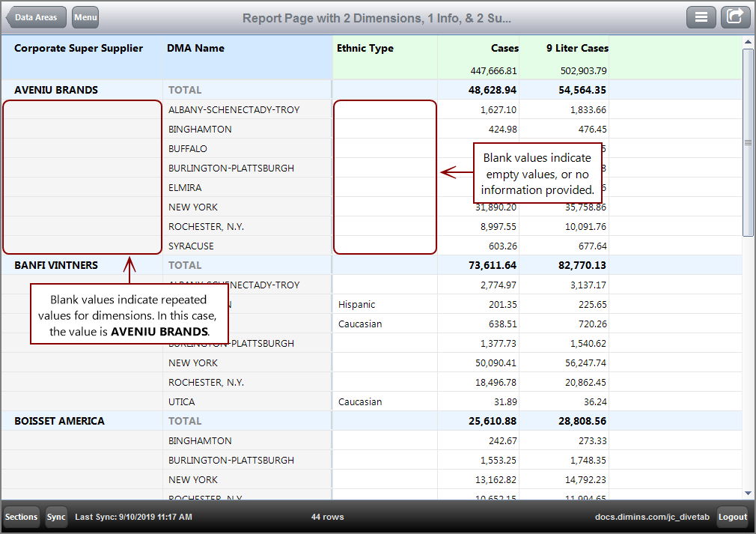756x534 pixels.
Task: Select NEW YORK with 31,890.20 cases
Action: pos(193,207)
